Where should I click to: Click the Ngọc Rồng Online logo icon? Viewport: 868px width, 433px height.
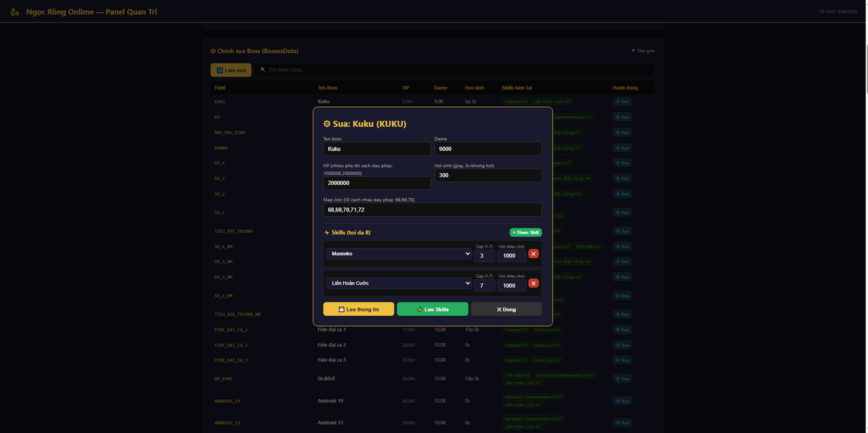(15, 12)
